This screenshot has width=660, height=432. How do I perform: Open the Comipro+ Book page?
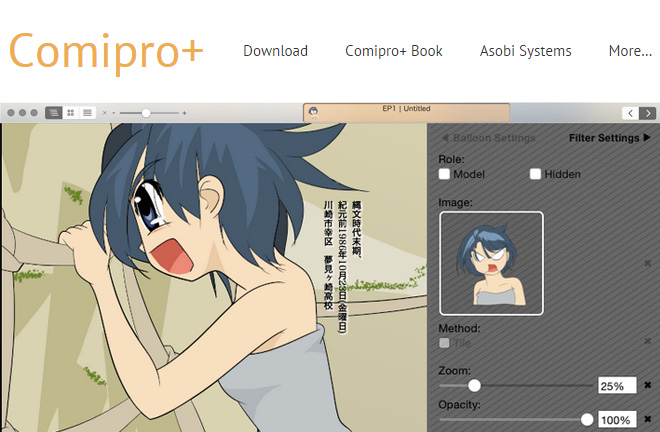pos(394,51)
